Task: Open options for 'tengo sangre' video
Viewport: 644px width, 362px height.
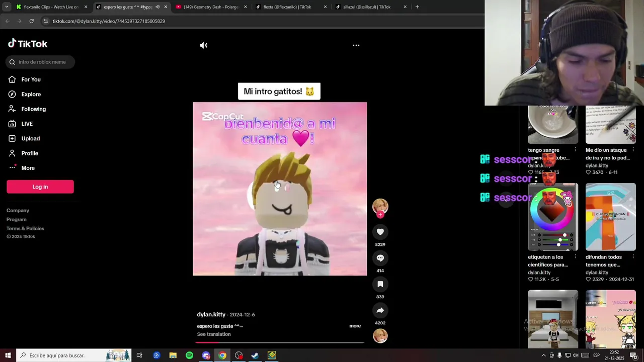Action: coord(576,150)
